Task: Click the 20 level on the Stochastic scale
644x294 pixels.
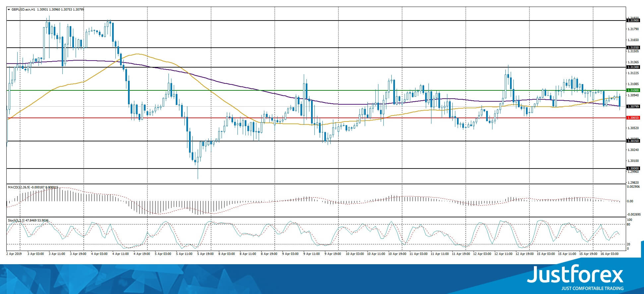Action: (628, 244)
